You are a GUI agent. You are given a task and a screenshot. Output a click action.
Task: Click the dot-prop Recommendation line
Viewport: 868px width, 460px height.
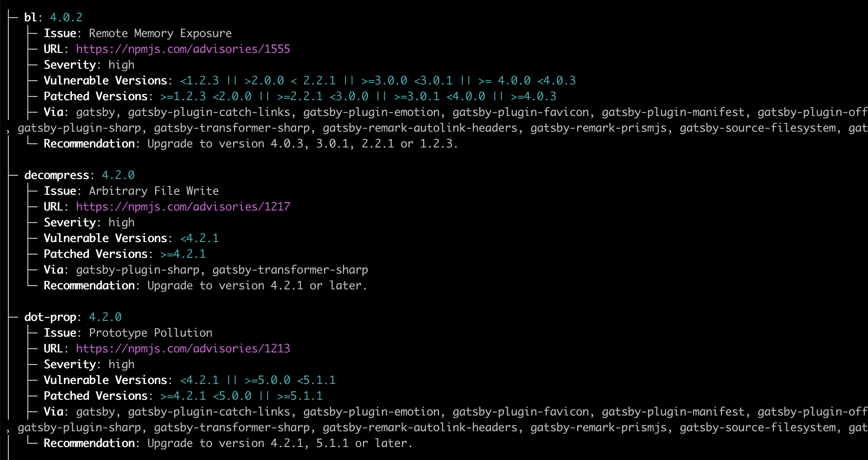pyautogui.click(x=227, y=443)
